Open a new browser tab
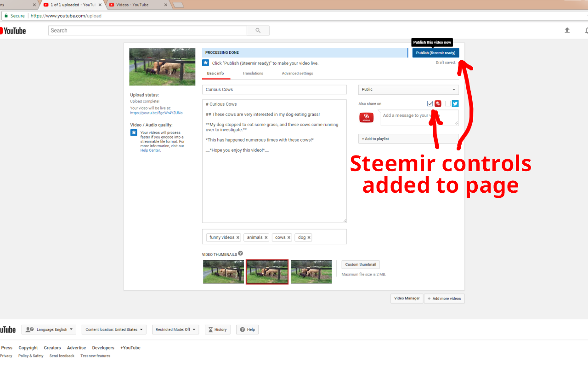588x368 pixels. click(x=178, y=5)
